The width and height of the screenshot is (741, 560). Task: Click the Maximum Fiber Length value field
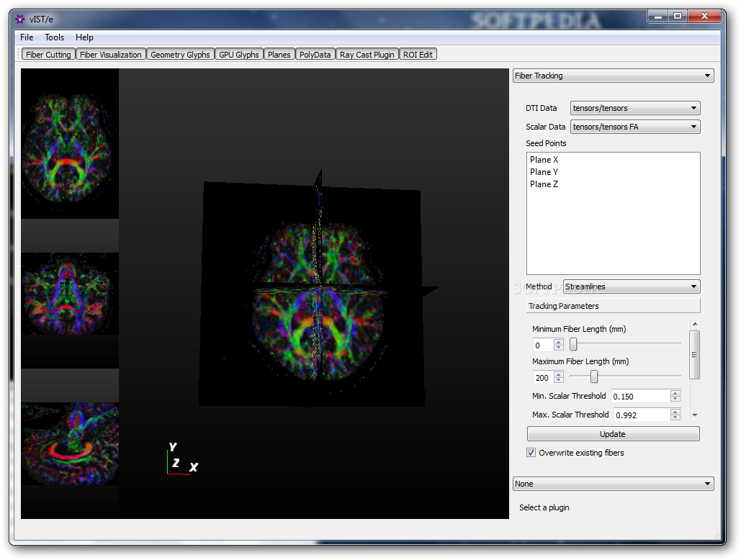[x=542, y=378]
